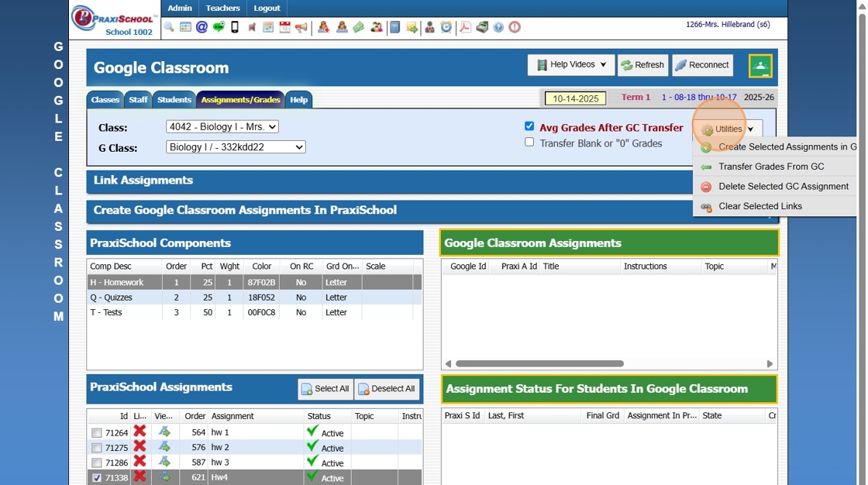Click the right scroll arrow in Google Classroom Assignments
The height and width of the screenshot is (485, 868).
coord(770,364)
